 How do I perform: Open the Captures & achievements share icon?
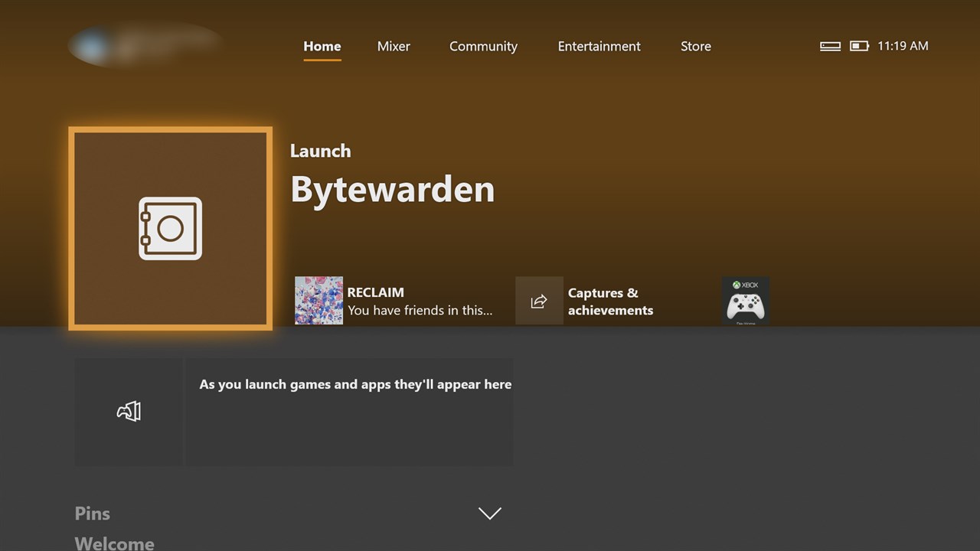click(539, 301)
